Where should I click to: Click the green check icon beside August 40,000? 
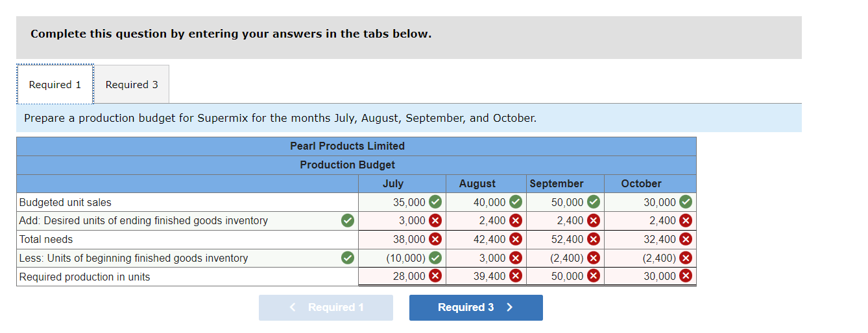516,202
